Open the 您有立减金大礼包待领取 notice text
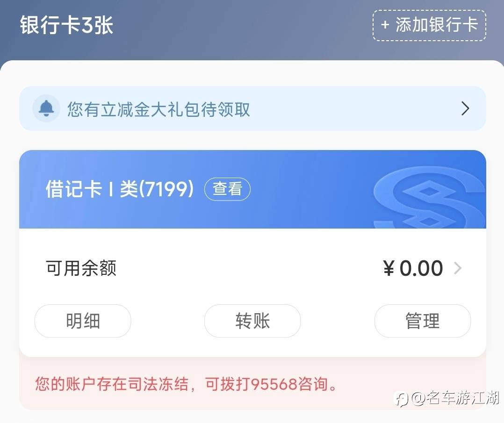The image size is (504, 423). coord(158,109)
